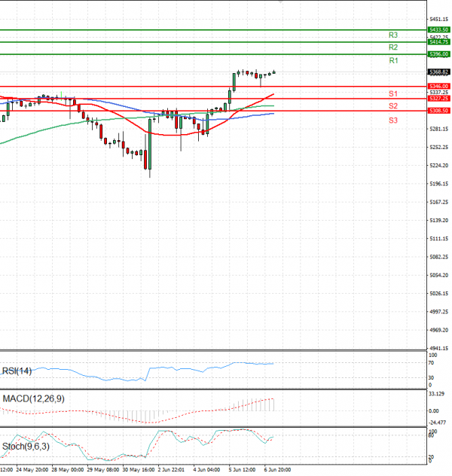Click the 5451.15 price axis value

pos(439,19)
